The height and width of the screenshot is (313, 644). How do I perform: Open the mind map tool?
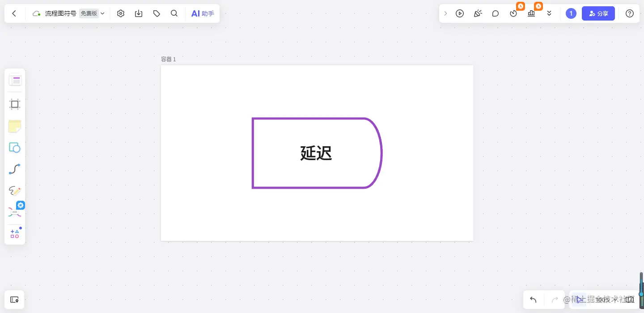[15, 212]
